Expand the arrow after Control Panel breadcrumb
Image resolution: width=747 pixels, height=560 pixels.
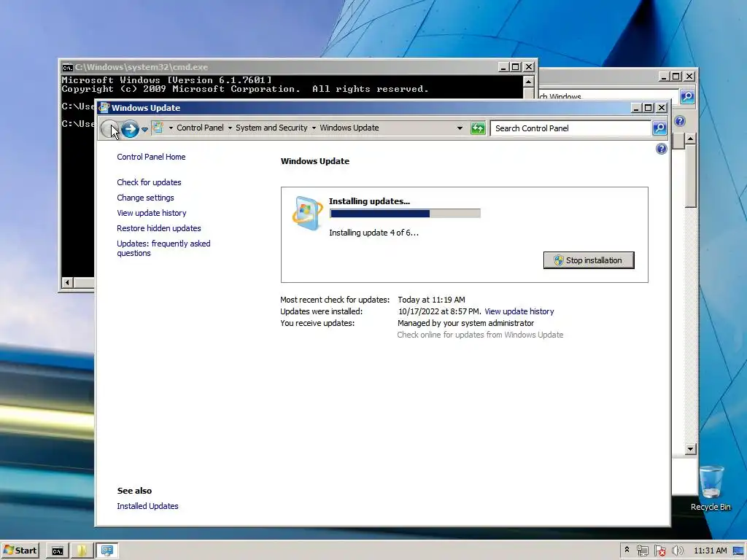tap(230, 128)
